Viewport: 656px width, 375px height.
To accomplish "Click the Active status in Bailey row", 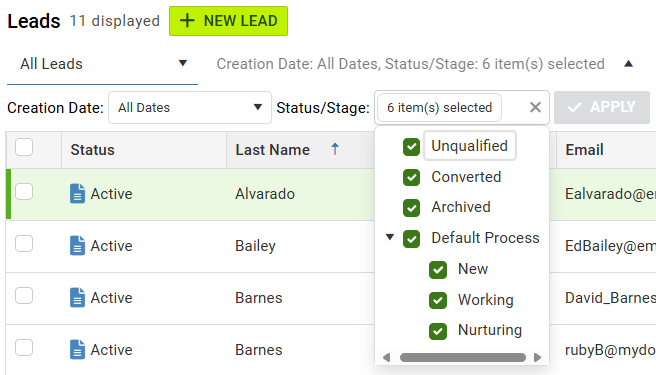I will tap(111, 246).
